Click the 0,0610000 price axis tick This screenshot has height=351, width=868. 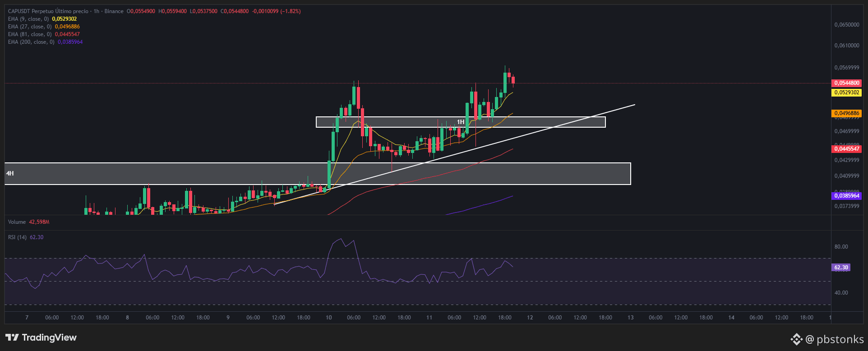click(x=847, y=46)
